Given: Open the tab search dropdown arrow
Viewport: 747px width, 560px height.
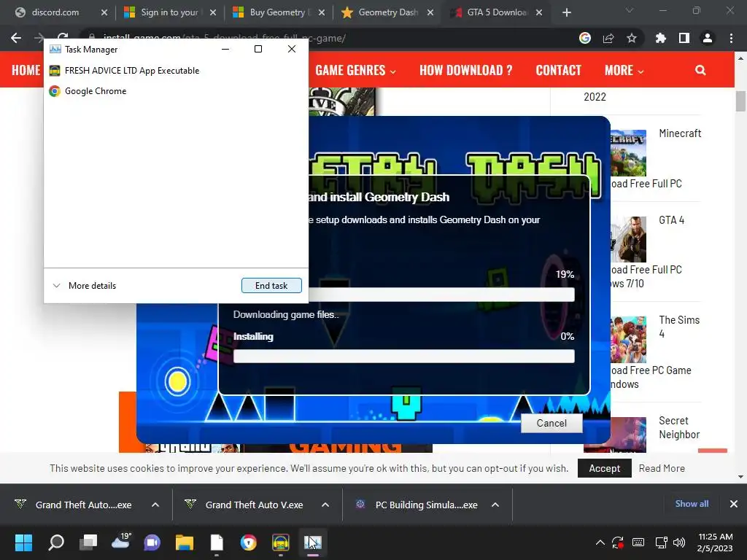Looking at the screenshot, I should [x=630, y=10].
